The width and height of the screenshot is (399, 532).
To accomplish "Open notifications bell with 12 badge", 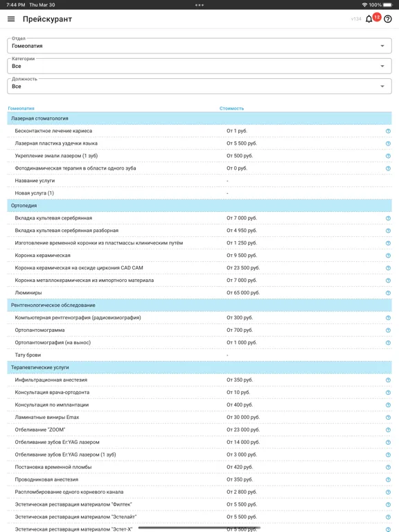I will click(x=369, y=19).
